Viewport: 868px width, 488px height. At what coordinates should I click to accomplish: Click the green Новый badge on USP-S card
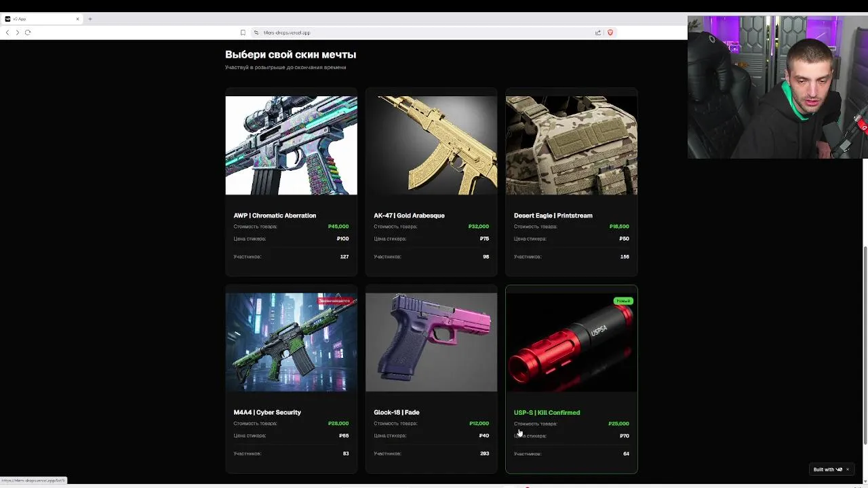(623, 301)
